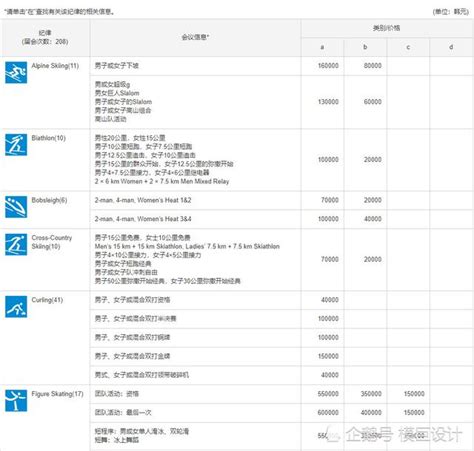Click the 20000 price for Bobsleigh Heat 1&2
The width and height of the screenshot is (474, 451).
coord(373,200)
